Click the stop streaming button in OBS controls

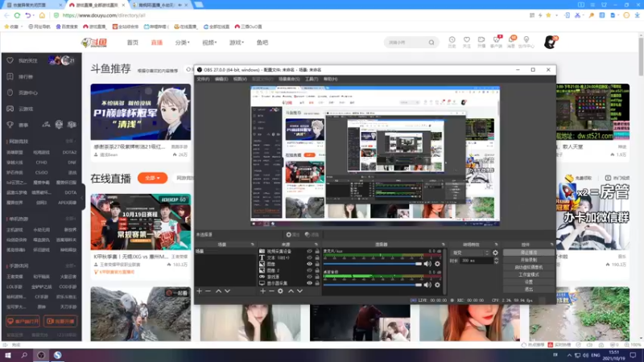click(529, 253)
